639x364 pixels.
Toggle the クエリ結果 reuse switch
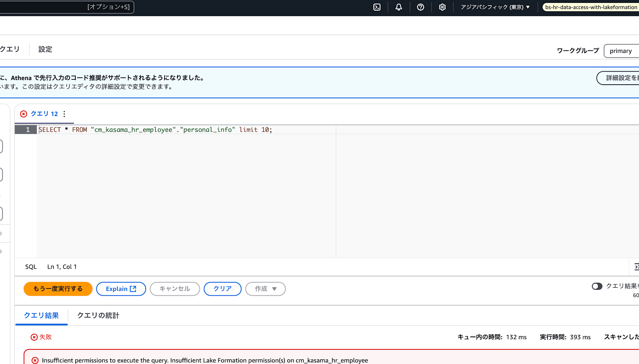[597, 286]
